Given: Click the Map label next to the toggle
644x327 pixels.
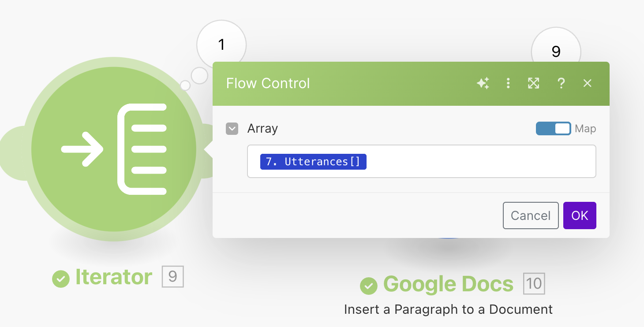Looking at the screenshot, I should (585, 128).
